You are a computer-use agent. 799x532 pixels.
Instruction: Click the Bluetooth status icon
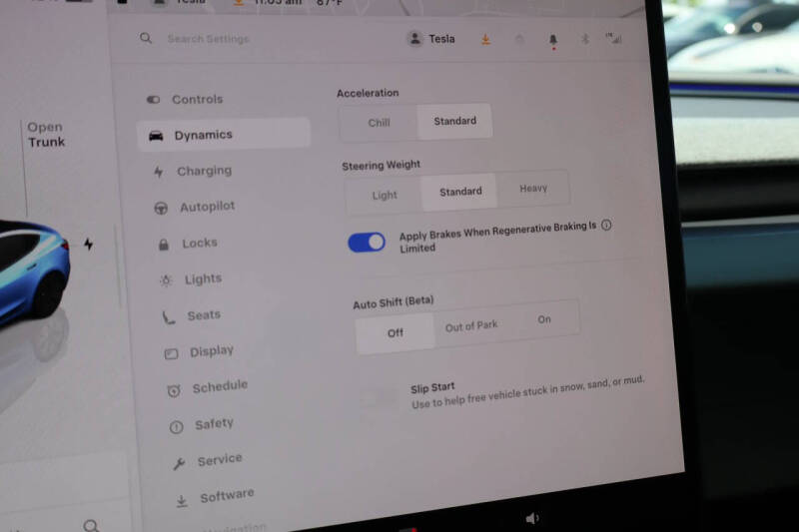pyautogui.click(x=585, y=39)
